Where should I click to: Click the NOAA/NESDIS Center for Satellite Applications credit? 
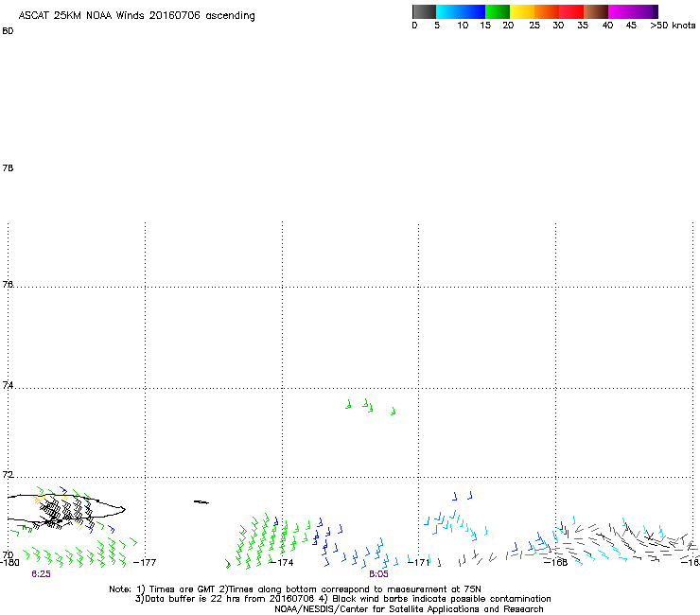[x=409, y=609]
